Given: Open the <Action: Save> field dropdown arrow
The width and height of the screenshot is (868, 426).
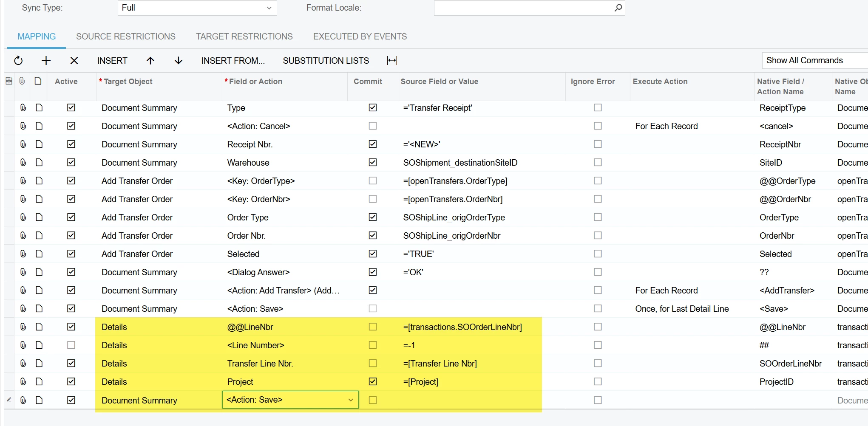Looking at the screenshot, I should (351, 400).
